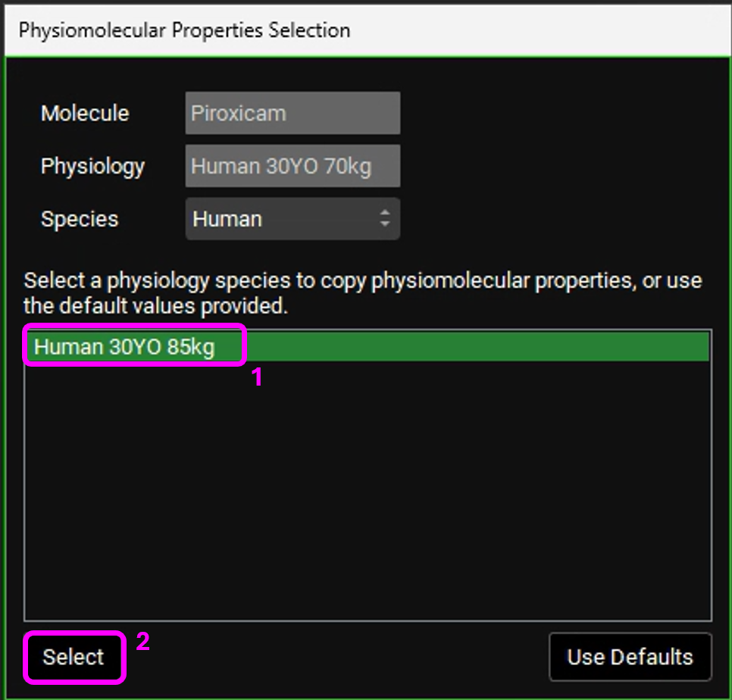Image resolution: width=732 pixels, height=700 pixels.
Task: Click the Species label
Action: pos(80,220)
